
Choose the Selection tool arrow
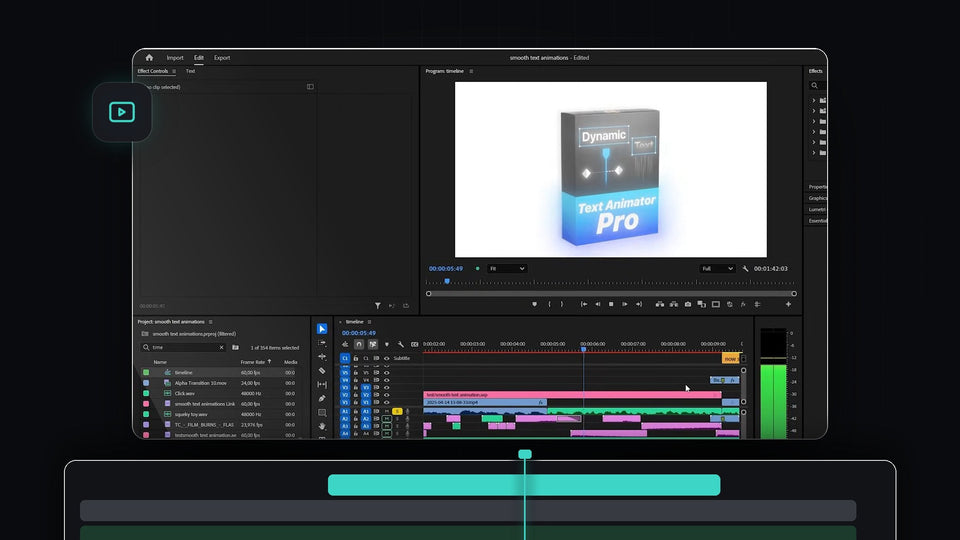[x=322, y=329]
